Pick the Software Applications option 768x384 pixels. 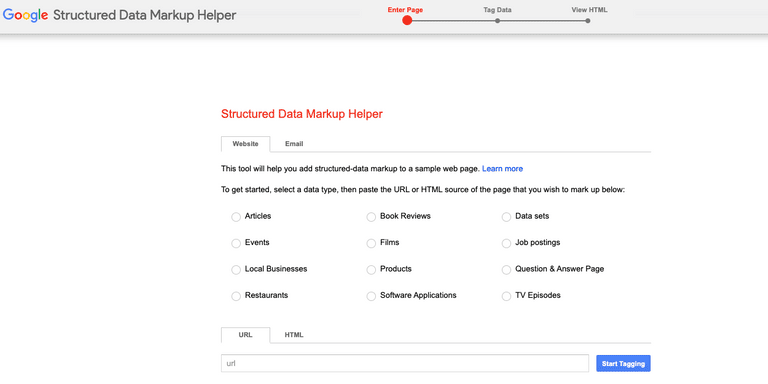click(371, 296)
